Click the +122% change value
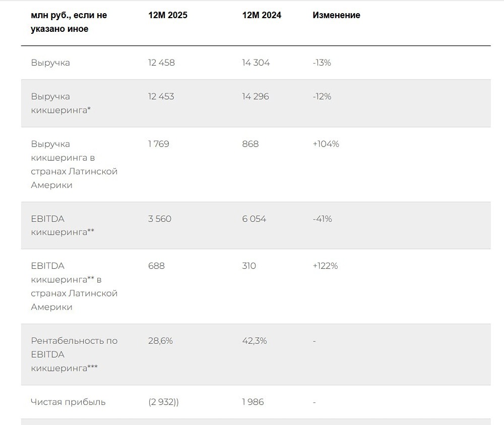Screen dimensions: 504x425 click(x=325, y=266)
